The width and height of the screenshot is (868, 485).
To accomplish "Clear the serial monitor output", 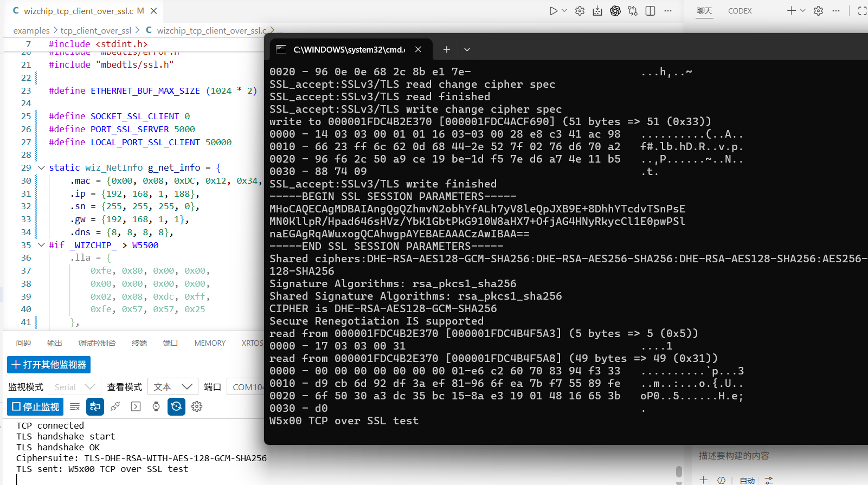I will tap(75, 406).
